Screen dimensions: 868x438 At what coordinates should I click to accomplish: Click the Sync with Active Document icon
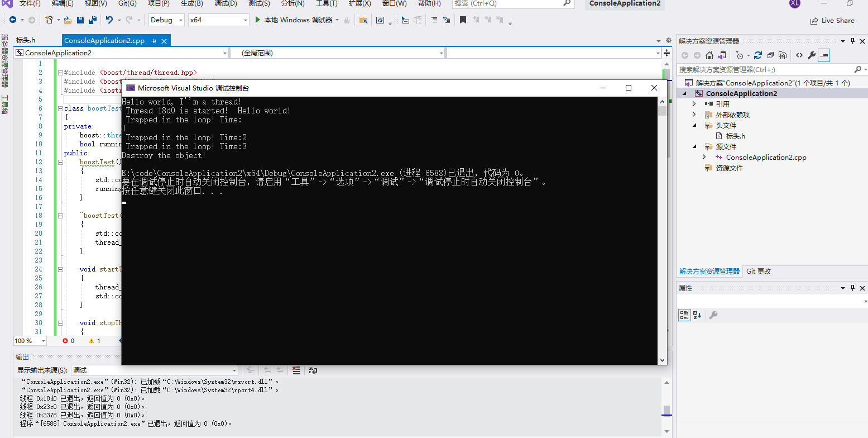[x=721, y=55]
